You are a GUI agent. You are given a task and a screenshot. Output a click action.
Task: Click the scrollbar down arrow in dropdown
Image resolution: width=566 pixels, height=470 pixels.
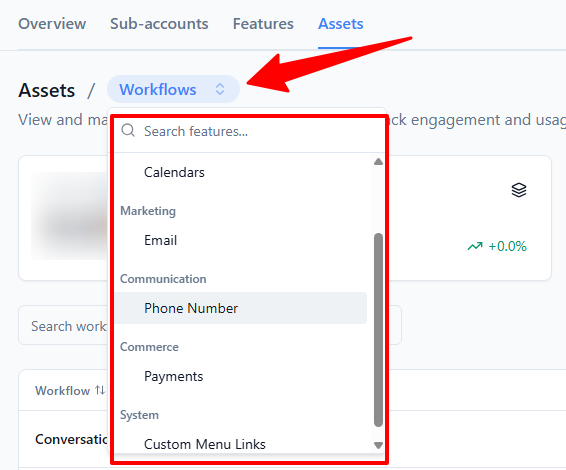(x=378, y=445)
